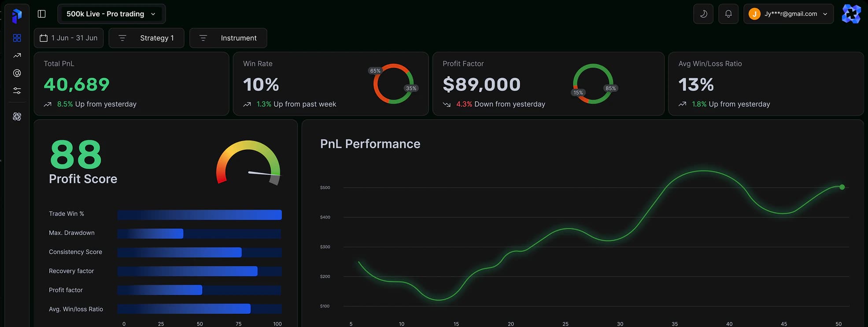Open the Strategy 1 filter

(x=146, y=38)
